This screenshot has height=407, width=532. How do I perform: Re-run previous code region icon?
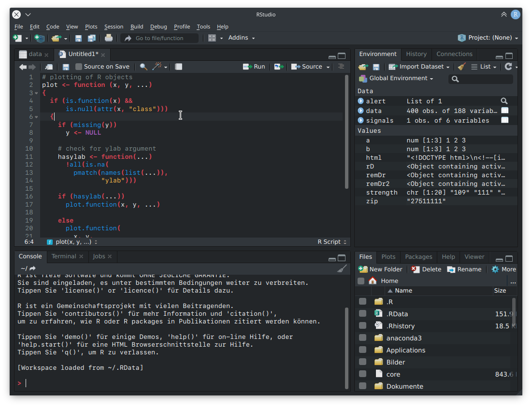(x=279, y=67)
